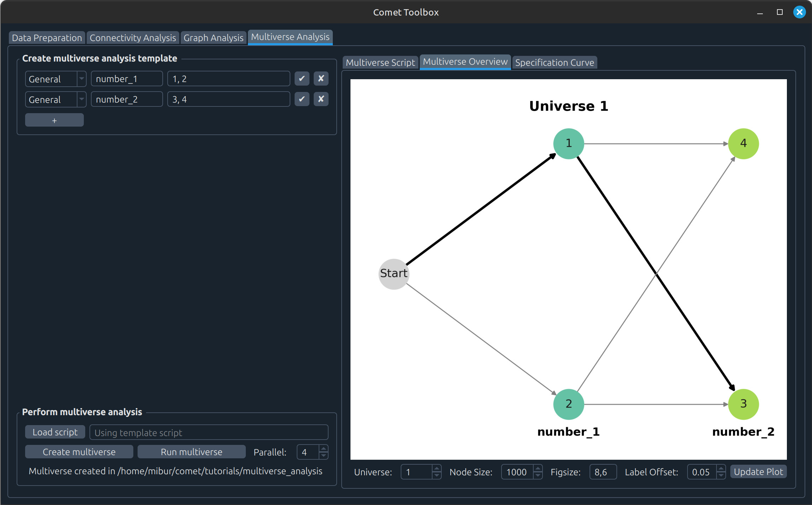Add a new decision row with plus button
This screenshot has width=812, height=505.
54,120
